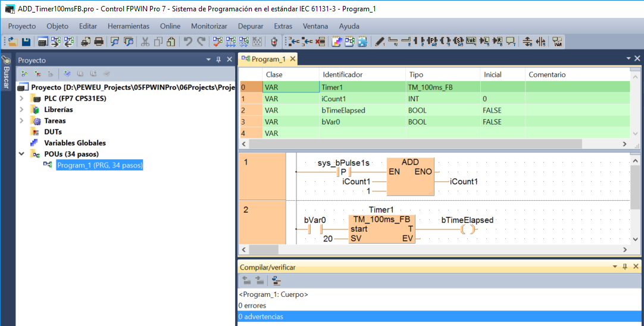Click the speech-bubble comment tool icon
The width and height of the screenshot is (644, 326).
[511, 42]
